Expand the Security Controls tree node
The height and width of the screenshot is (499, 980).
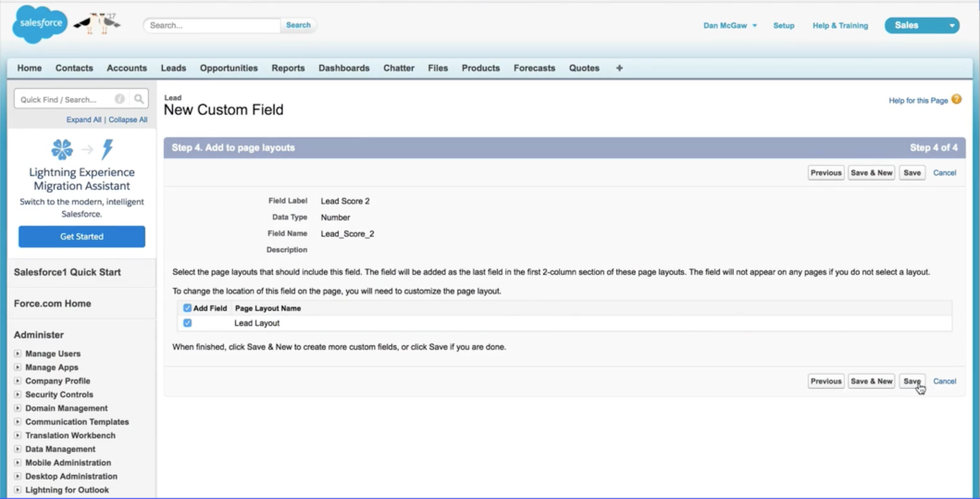pos(18,394)
